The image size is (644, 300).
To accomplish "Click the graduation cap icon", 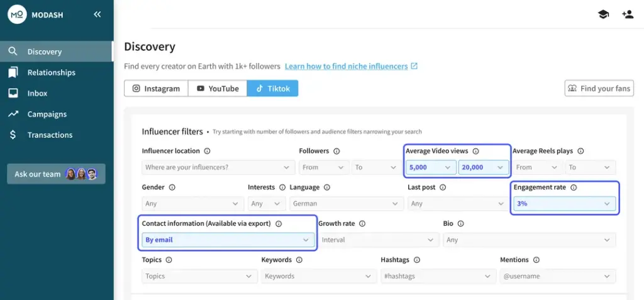I will coord(603,14).
